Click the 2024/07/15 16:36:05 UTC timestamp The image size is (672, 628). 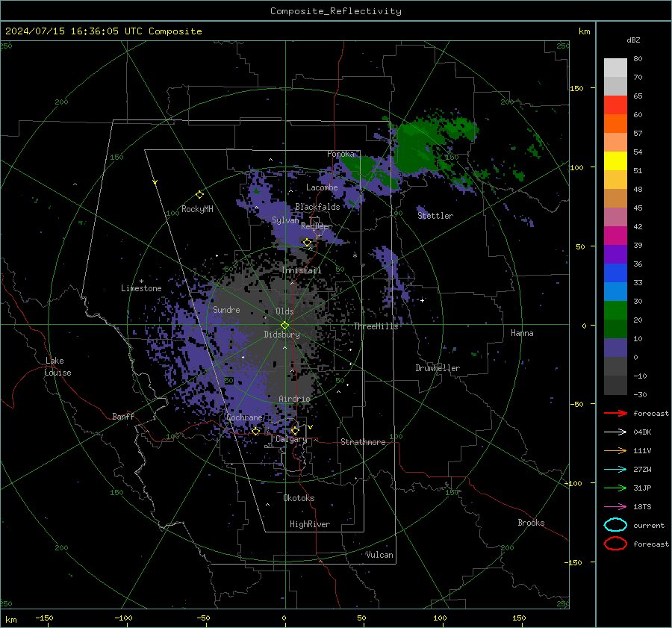coord(103,31)
